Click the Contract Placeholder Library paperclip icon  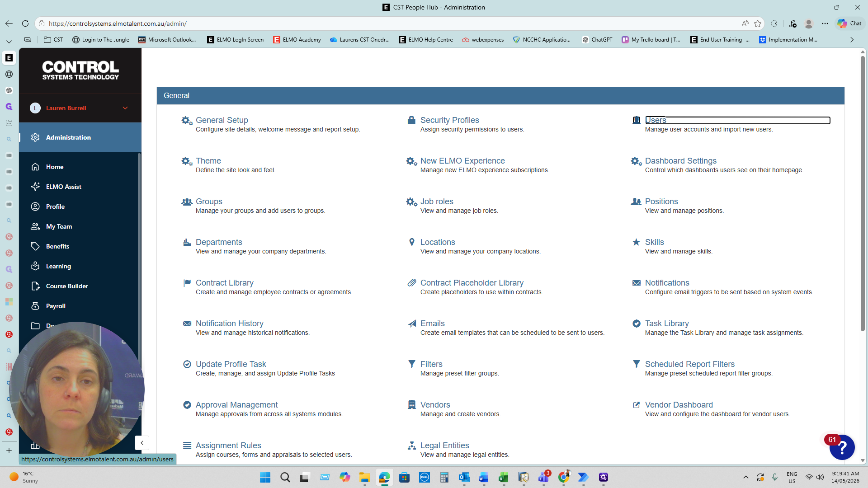coord(411,283)
